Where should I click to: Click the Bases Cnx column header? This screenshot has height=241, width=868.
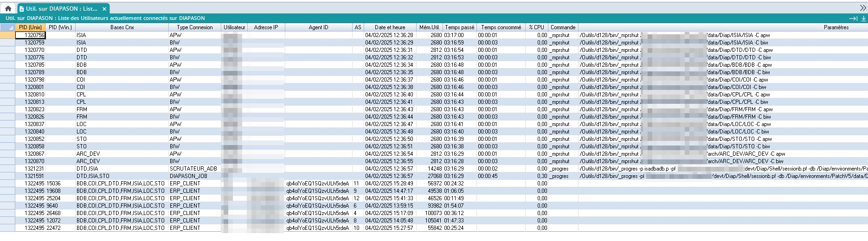[x=122, y=27]
